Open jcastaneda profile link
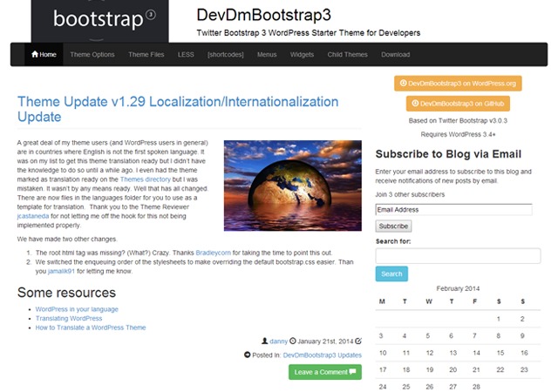Screen dimensions: 558x392 [33, 216]
